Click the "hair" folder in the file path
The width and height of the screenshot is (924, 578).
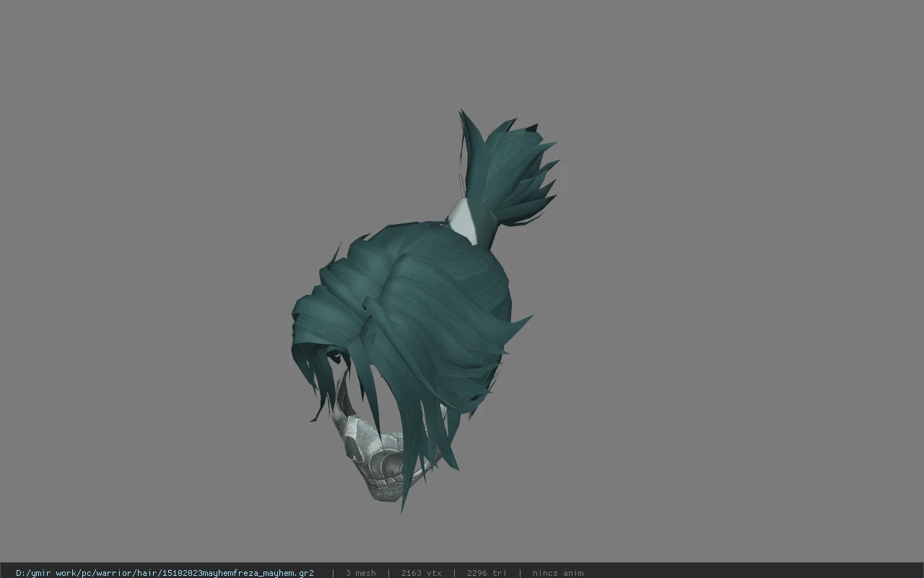tap(144, 573)
